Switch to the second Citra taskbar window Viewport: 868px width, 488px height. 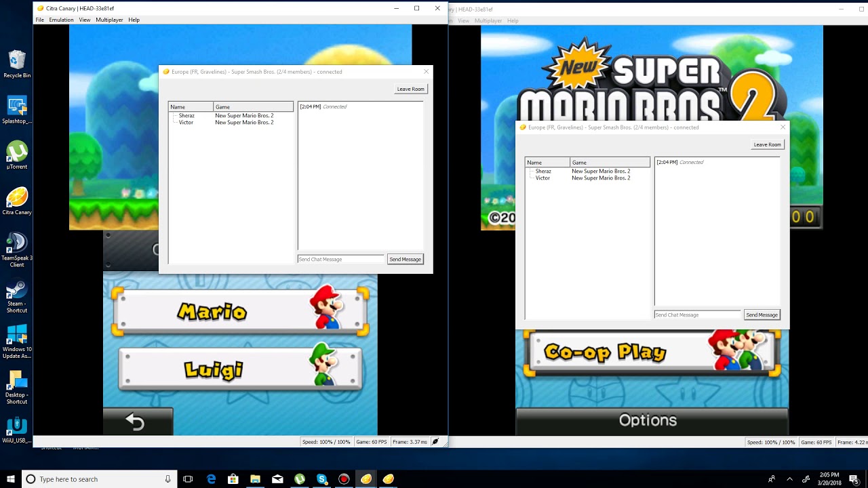[388, 479]
